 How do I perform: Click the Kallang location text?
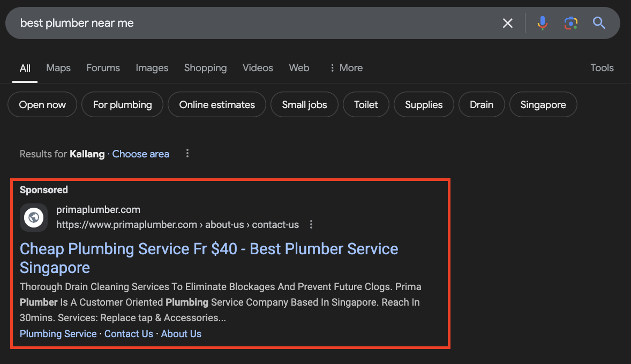87,154
